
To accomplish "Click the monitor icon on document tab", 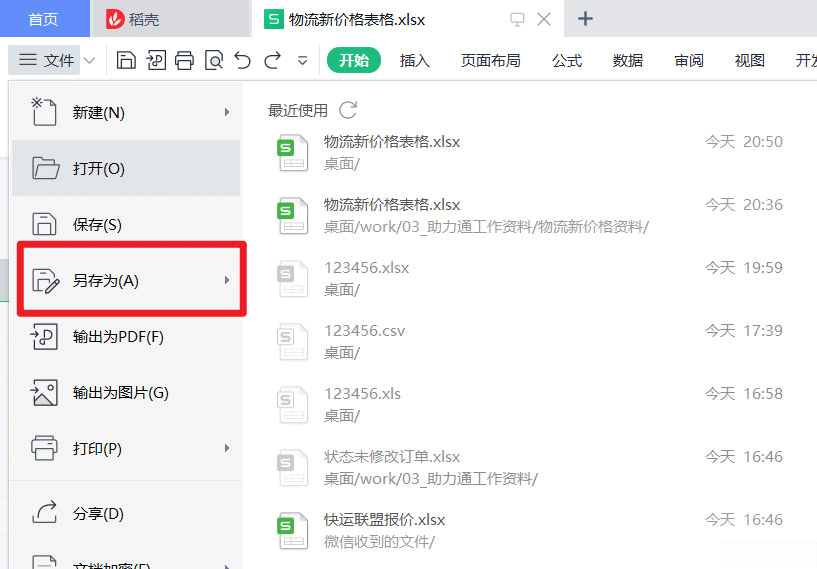I will (x=517, y=20).
